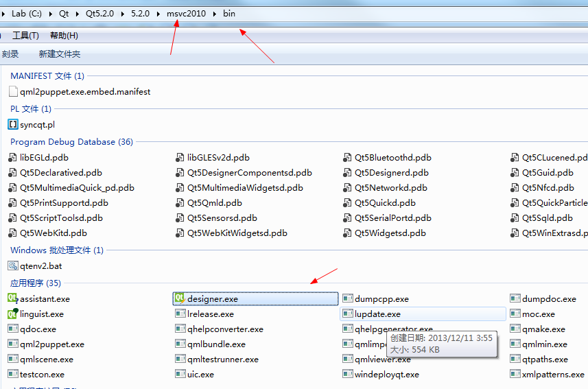
Task: Select Qt5Quickd.pdb file name
Action: click(x=386, y=202)
